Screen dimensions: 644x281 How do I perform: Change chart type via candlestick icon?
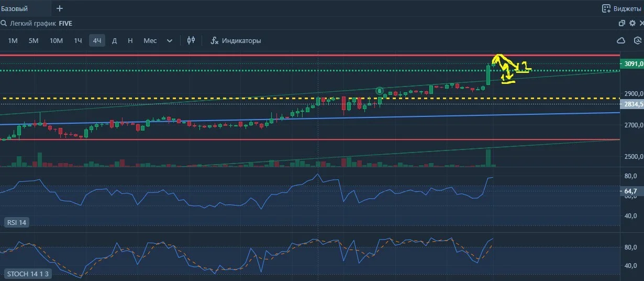tap(191, 40)
